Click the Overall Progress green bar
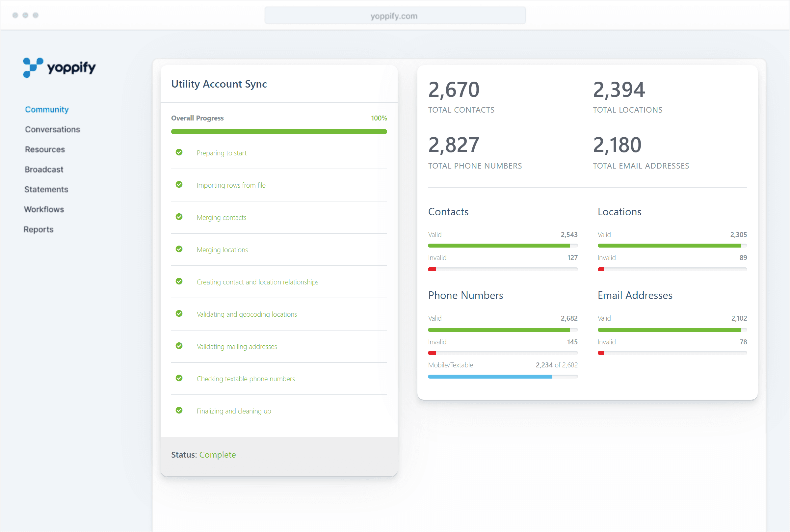The width and height of the screenshot is (790, 532). point(279,132)
